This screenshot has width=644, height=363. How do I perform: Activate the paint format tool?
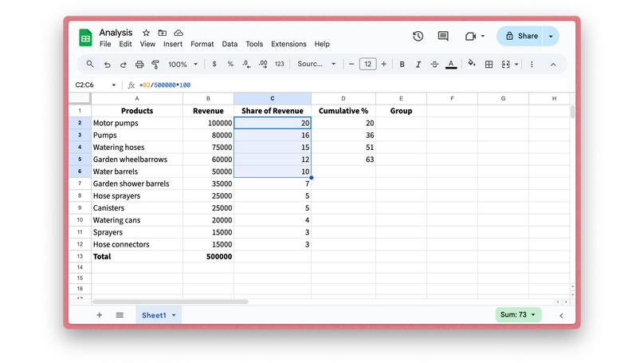coord(155,65)
